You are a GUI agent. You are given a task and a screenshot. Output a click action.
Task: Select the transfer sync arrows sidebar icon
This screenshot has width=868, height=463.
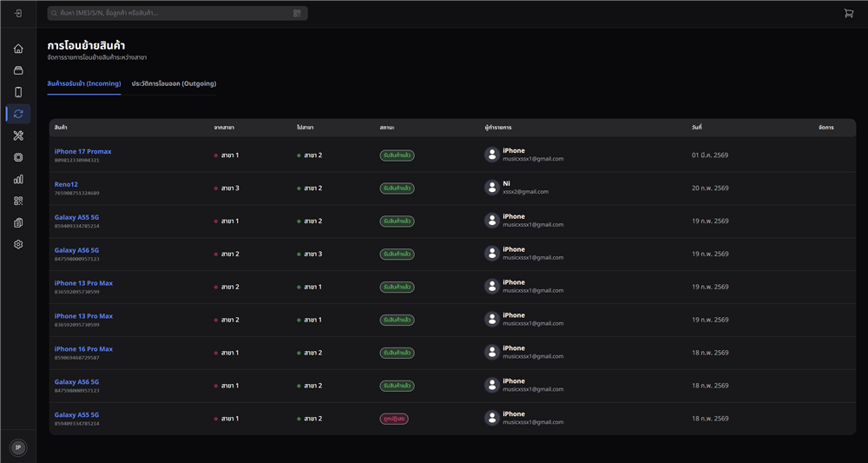pos(18,114)
